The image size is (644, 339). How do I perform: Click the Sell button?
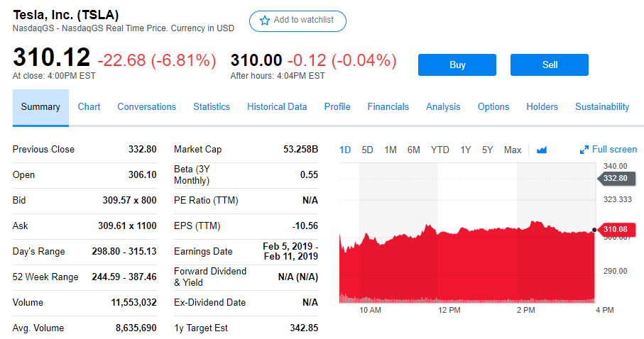(550, 65)
